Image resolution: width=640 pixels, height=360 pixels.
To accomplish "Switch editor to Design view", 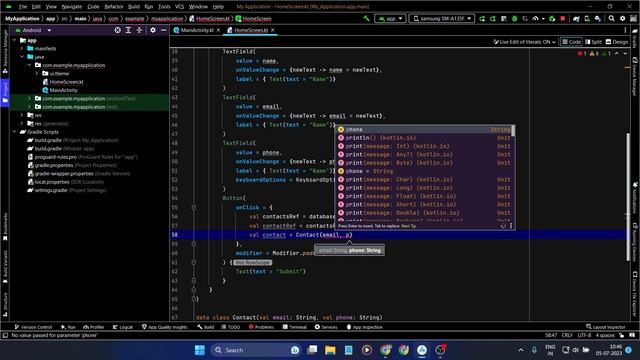I will (x=617, y=42).
